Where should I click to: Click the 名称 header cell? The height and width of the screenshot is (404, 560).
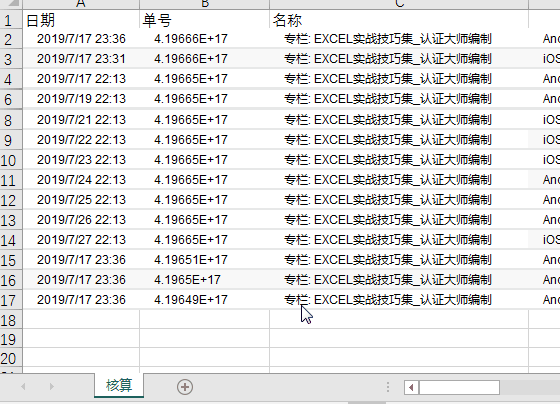point(399,19)
